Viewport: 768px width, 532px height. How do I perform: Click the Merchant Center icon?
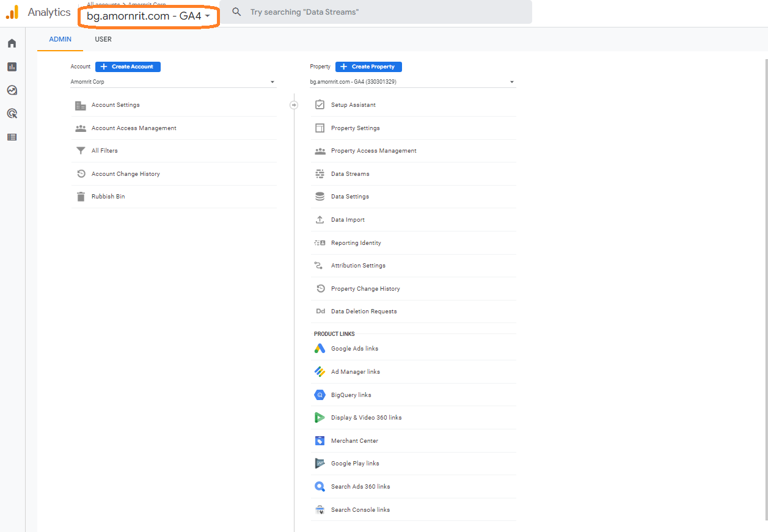(320, 441)
